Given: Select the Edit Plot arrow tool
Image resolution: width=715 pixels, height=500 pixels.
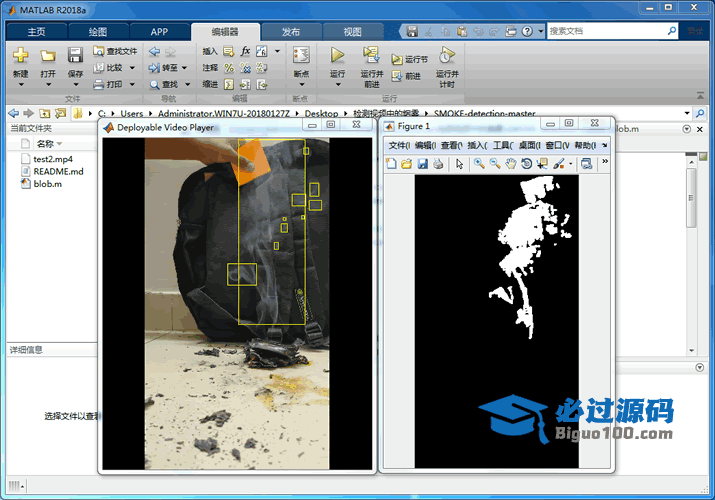Looking at the screenshot, I should point(459,164).
